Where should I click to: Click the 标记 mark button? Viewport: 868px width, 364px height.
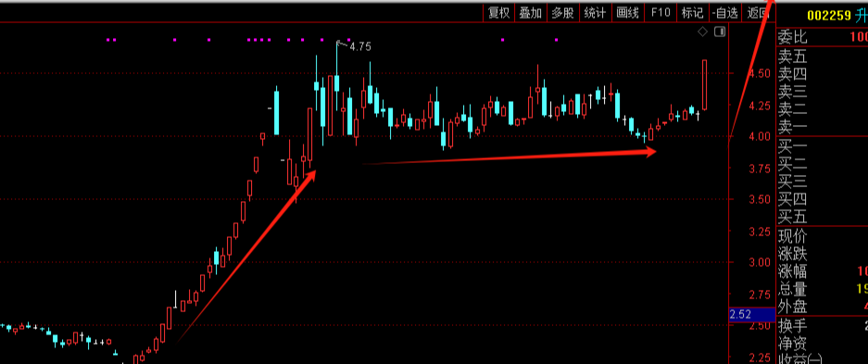[x=693, y=13]
